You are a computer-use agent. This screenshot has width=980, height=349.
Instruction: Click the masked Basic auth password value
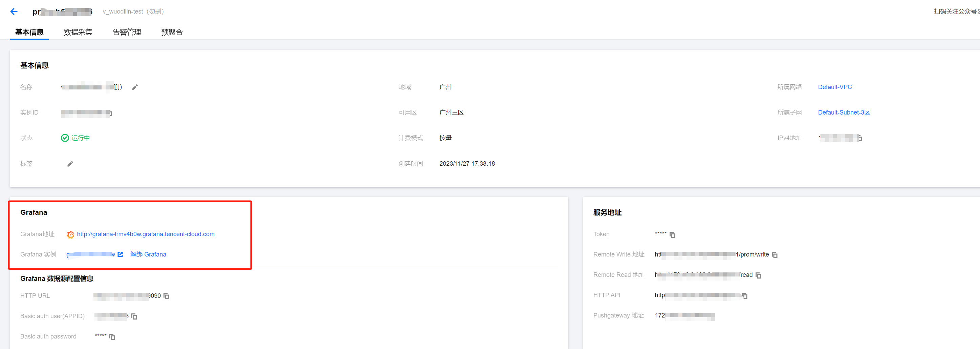click(x=101, y=335)
